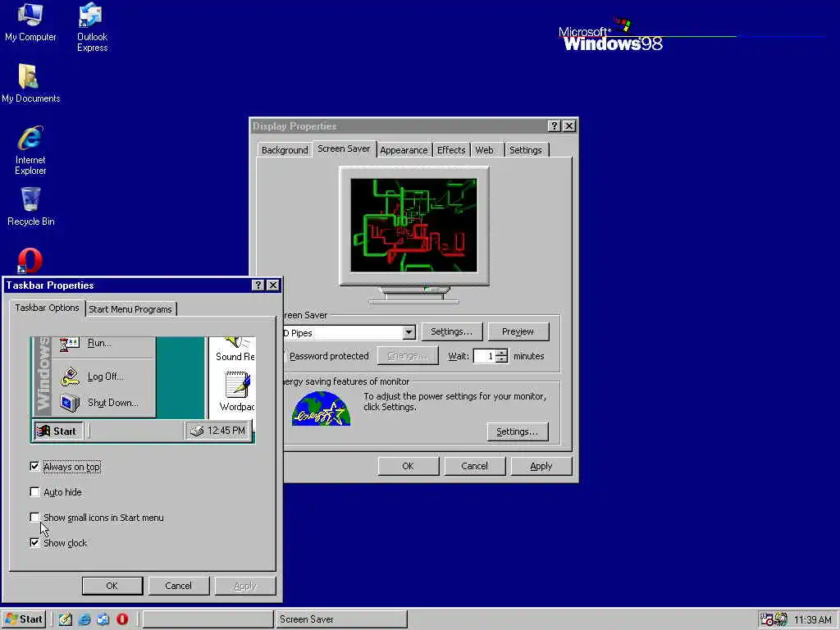Uncheck the Show clock checkbox
Image resolution: width=840 pixels, height=630 pixels.
pos(34,543)
